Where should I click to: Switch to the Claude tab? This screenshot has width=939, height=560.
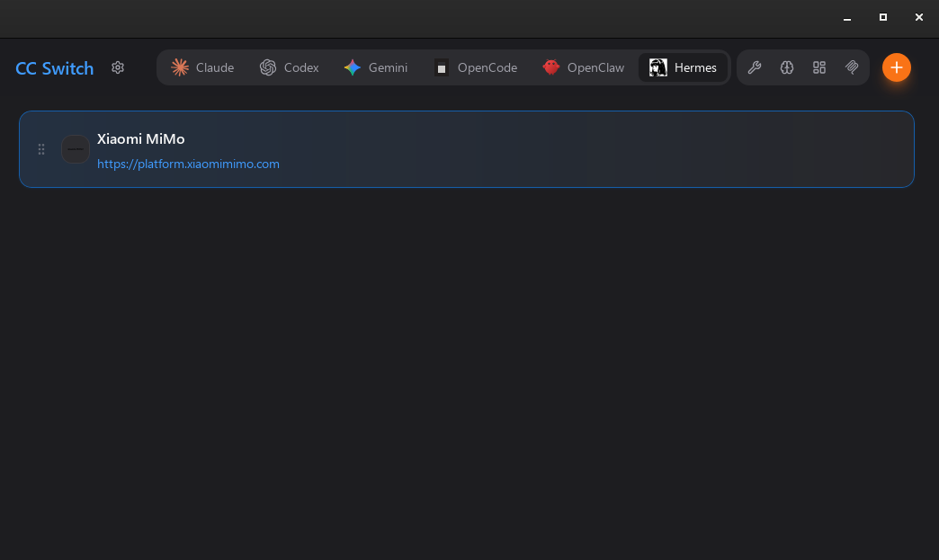tap(202, 67)
